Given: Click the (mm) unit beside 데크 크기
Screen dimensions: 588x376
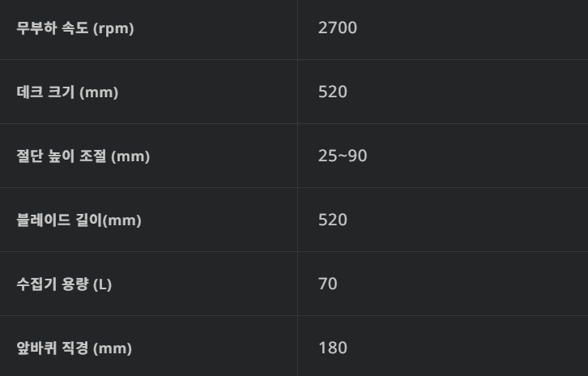Looking at the screenshot, I should 99,92.
